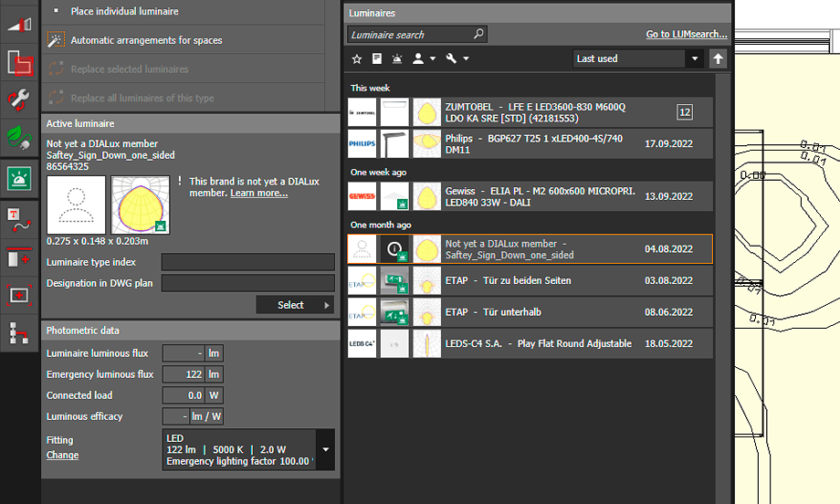This screenshot has height=504, width=840.
Task: Click the favorites star filter icon
Action: 357,58
